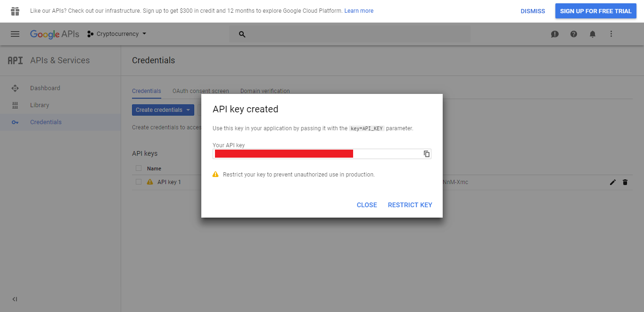Click the help question mark icon
The height and width of the screenshot is (312, 644).
573,34
